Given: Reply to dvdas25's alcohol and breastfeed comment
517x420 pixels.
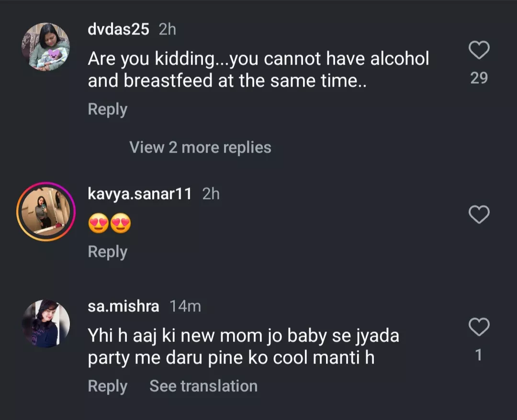Looking at the screenshot, I should (x=108, y=110).
